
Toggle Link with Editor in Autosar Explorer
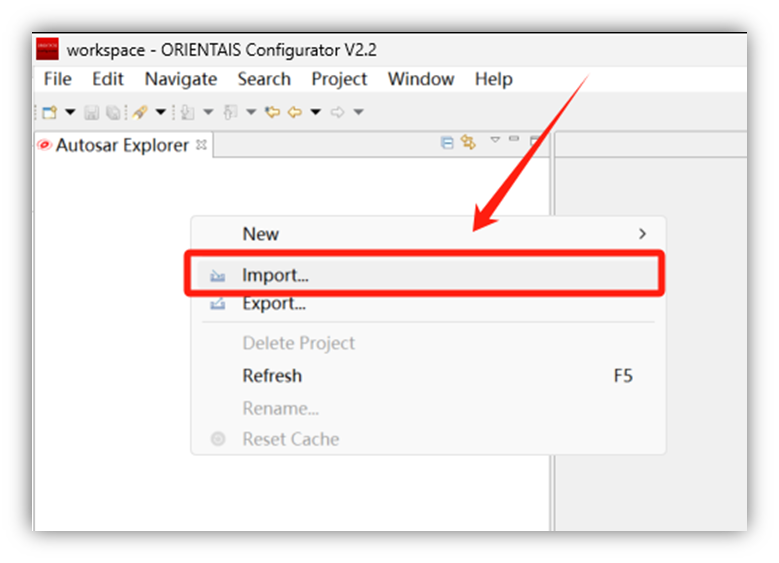tap(468, 143)
